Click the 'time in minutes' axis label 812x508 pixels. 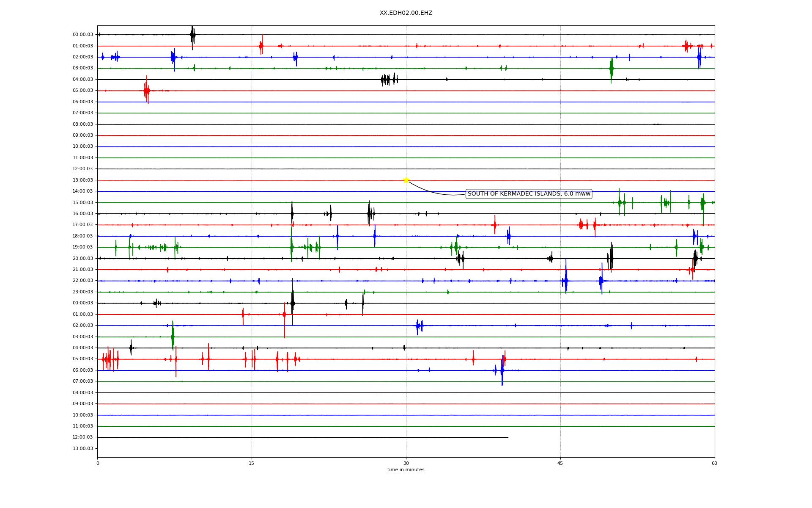pos(406,469)
